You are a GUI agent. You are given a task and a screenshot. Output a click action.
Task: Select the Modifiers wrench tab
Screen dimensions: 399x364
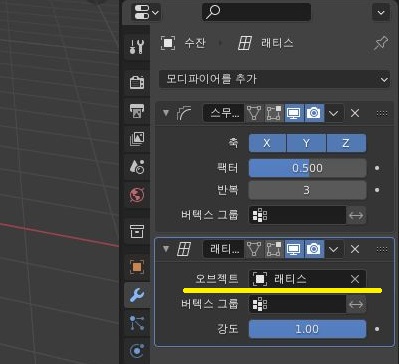coord(137,295)
